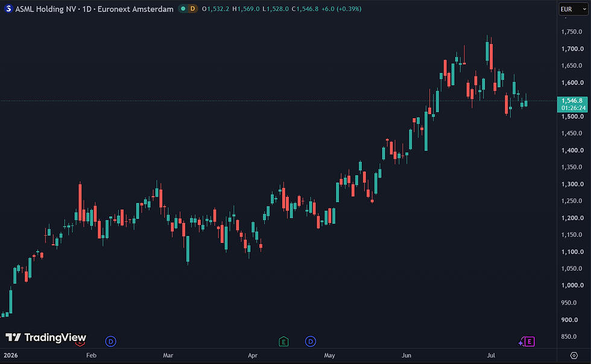The image size is (591, 364).
Task: Click the green market status dot
Action: [x=183, y=8]
